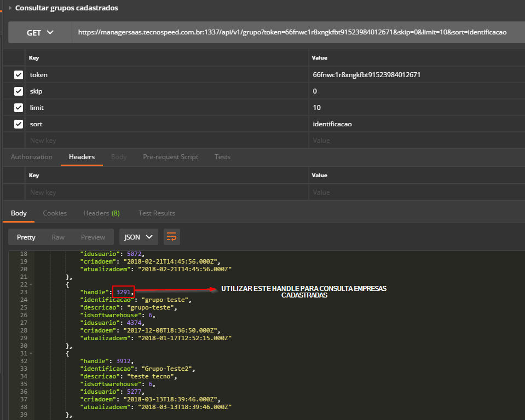The image size is (525, 420).
Task: Open the Test Results tab
Action: tap(157, 213)
